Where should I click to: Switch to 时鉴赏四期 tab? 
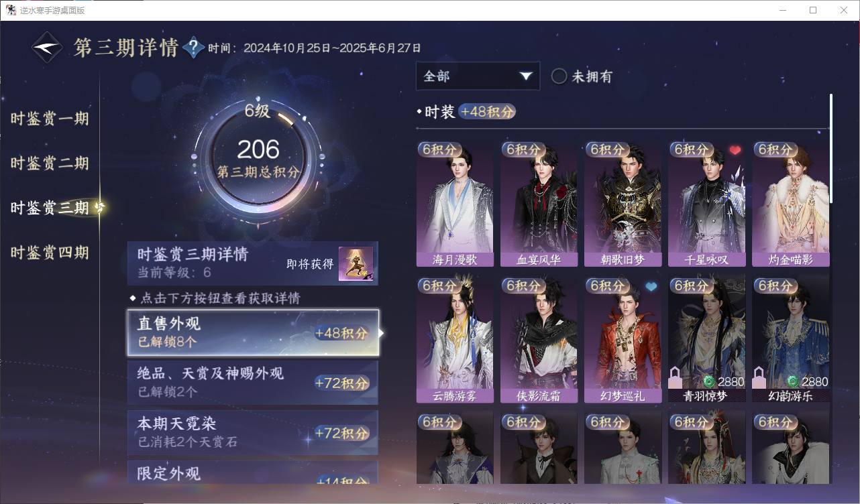pyautogui.click(x=50, y=253)
